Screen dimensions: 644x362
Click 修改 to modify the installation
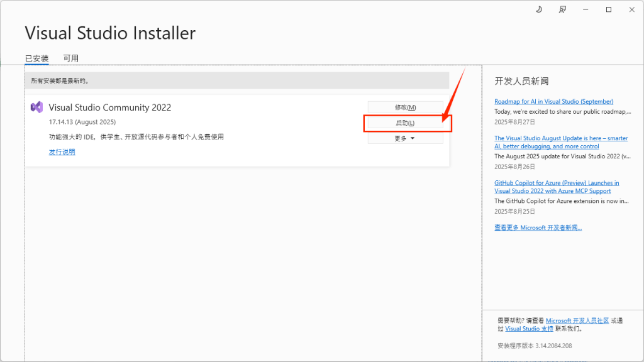click(404, 106)
